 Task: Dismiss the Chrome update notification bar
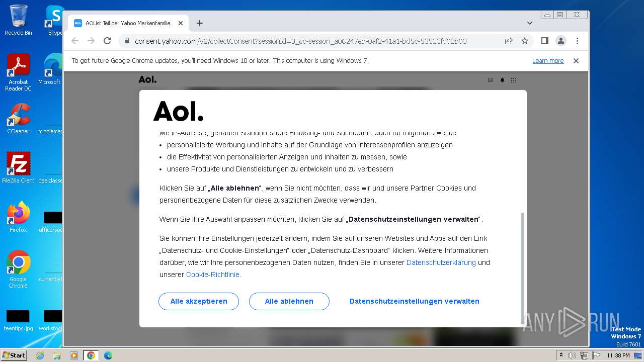pyautogui.click(x=576, y=61)
